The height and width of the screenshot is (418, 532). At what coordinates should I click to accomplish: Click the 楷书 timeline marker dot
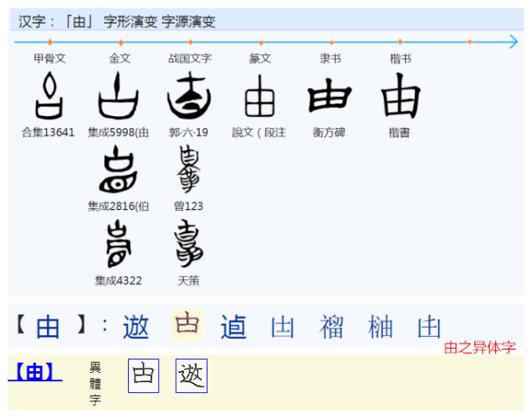coord(401,42)
